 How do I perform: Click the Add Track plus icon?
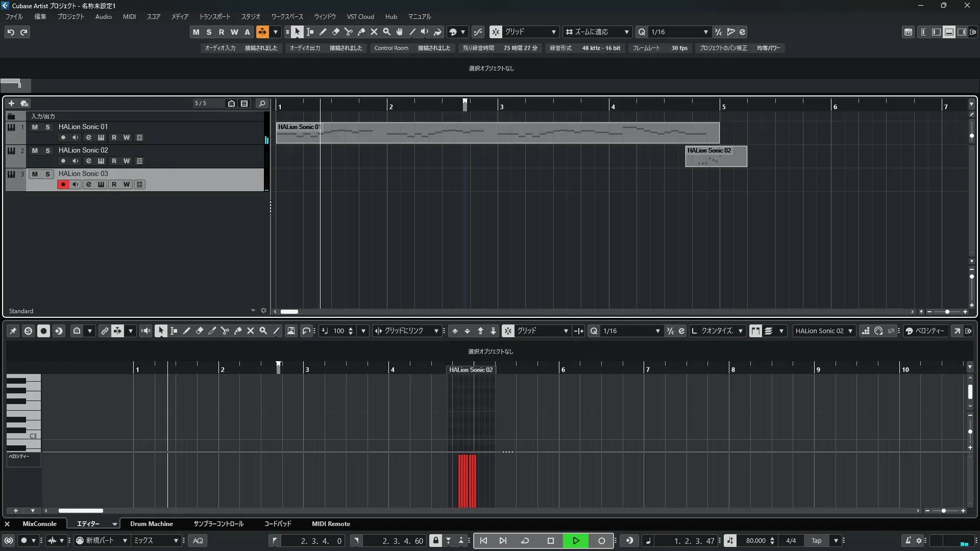click(x=11, y=104)
